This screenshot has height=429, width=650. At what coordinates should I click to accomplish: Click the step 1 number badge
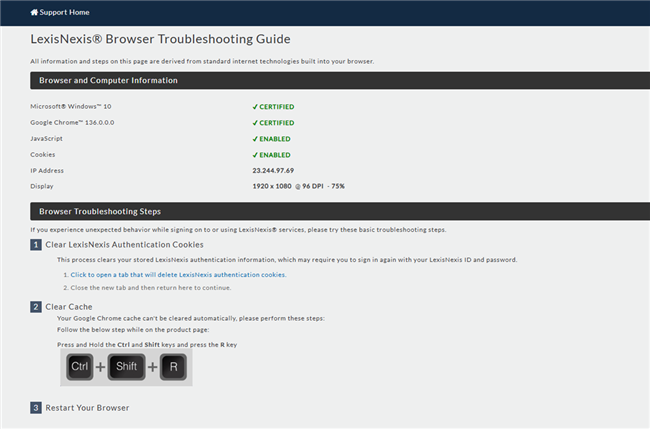(36, 245)
